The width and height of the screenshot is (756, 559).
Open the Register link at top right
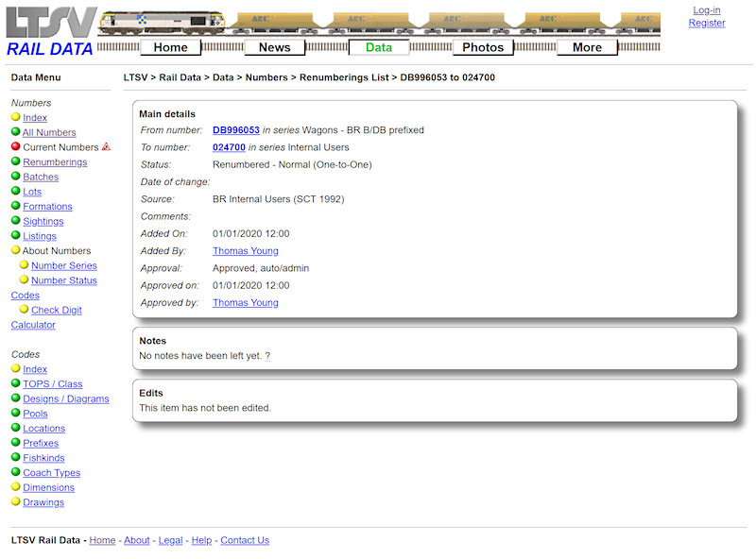click(707, 22)
